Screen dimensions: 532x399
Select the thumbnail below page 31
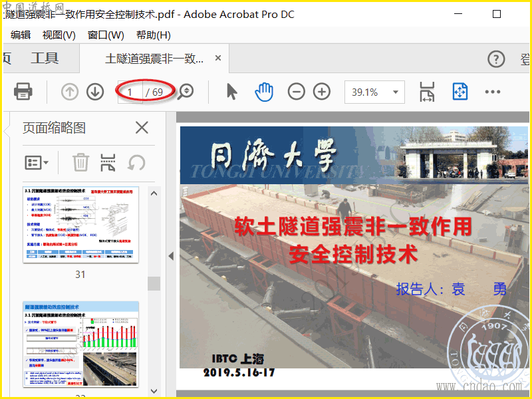tap(80, 344)
